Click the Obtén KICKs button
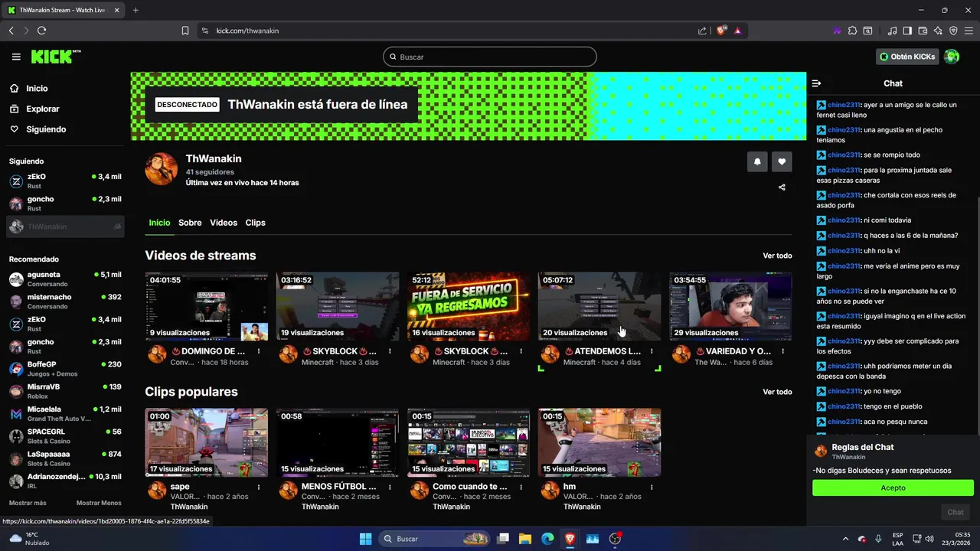This screenshot has width=980, height=551. [907, 57]
